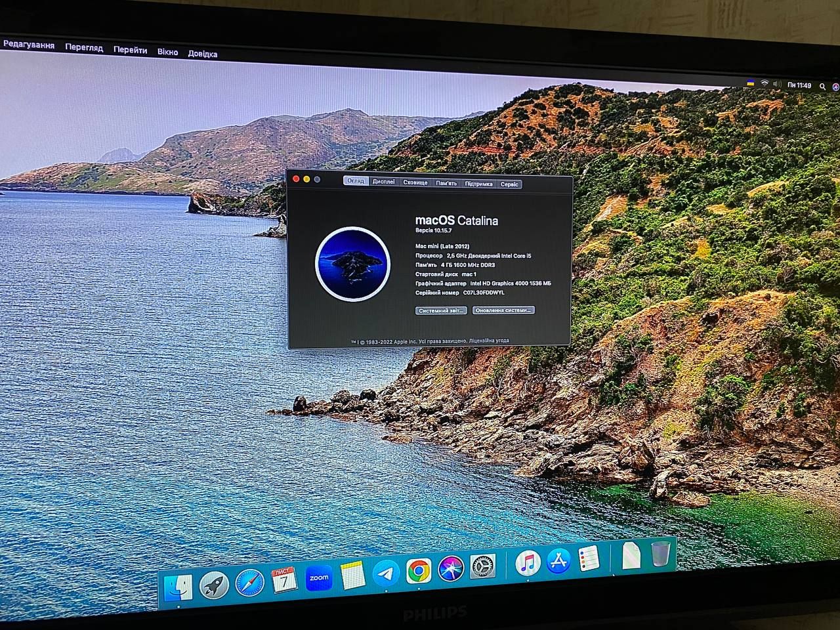Click the Wi-Fi status icon
Viewport: 840px width, 630px height.
765,84
